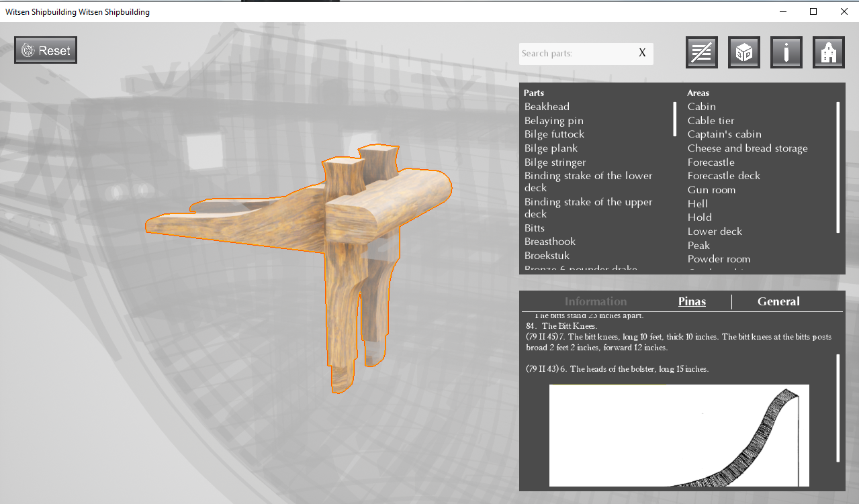The height and width of the screenshot is (504, 859).
Task: Switch to the General tab
Action: (778, 301)
